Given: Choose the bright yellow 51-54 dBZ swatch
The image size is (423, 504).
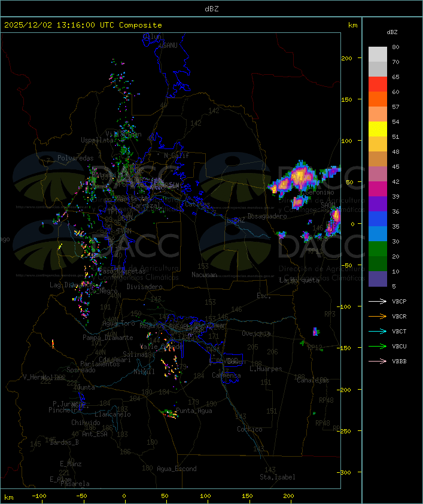Looking at the screenshot, I should [x=378, y=129].
